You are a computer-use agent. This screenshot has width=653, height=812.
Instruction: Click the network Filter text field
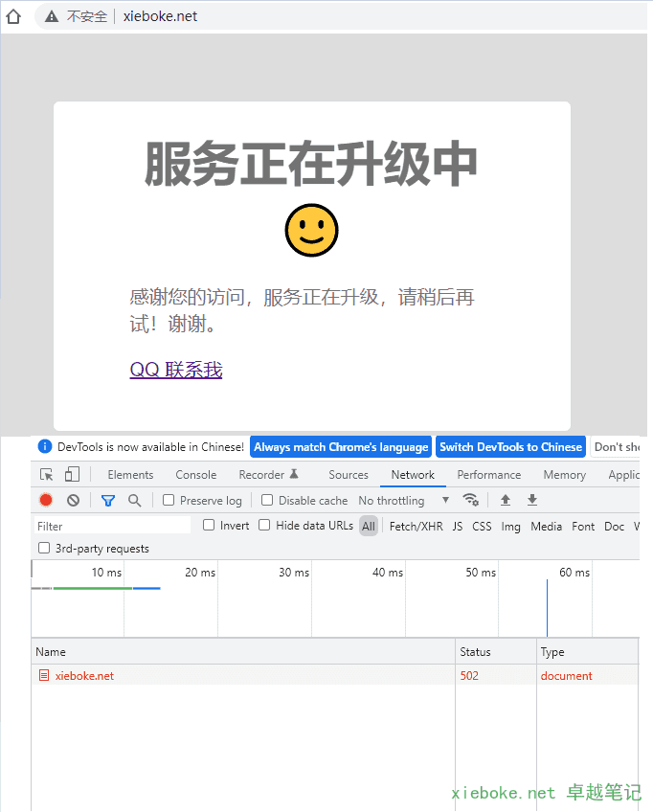[112, 526]
